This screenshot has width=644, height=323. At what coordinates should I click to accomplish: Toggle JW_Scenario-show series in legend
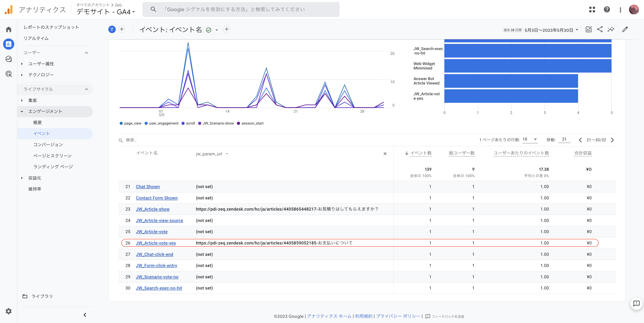click(x=216, y=123)
